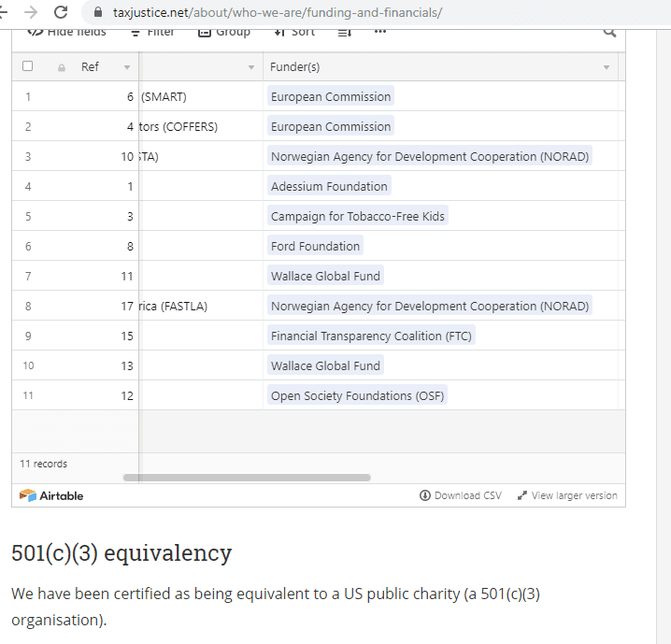Select the NORAD funder tag in row 8
Viewport: 671px width, 644px height.
tap(430, 307)
